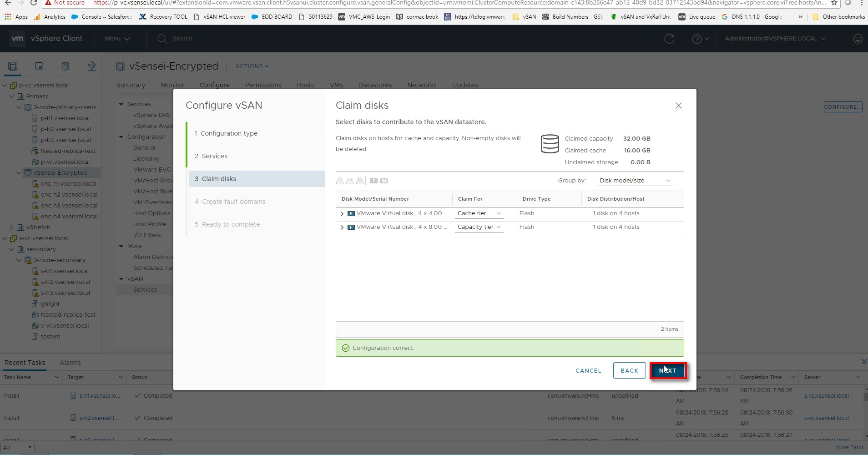Image resolution: width=868 pixels, height=455 pixels.
Task: Expand the VMware Virtual disk 4 x 4.00 row
Action: point(342,213)
